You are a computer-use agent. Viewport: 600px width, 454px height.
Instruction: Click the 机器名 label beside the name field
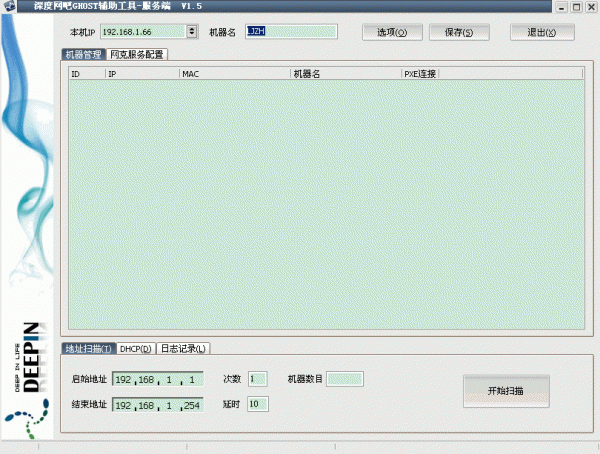[x=222, y=32]
